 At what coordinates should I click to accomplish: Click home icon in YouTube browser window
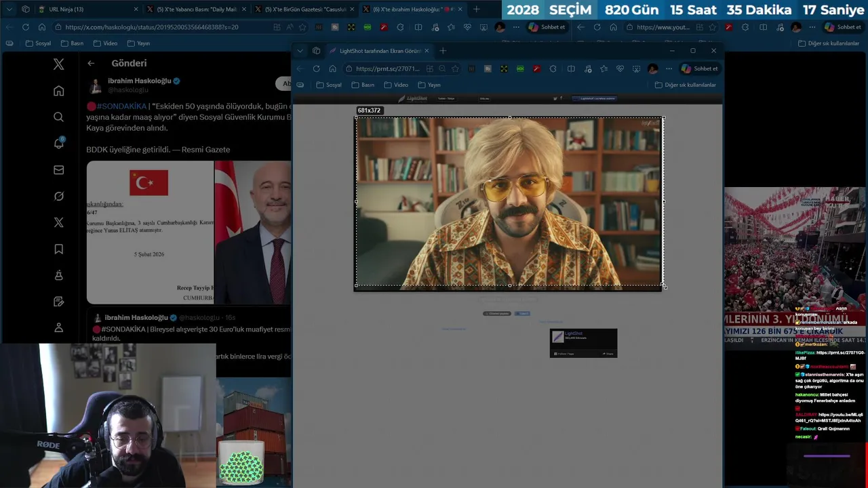613,27
